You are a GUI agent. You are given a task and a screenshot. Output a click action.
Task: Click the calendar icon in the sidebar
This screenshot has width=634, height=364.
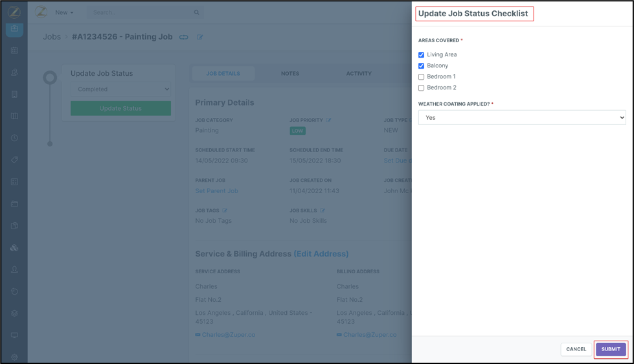coord(14,51)
